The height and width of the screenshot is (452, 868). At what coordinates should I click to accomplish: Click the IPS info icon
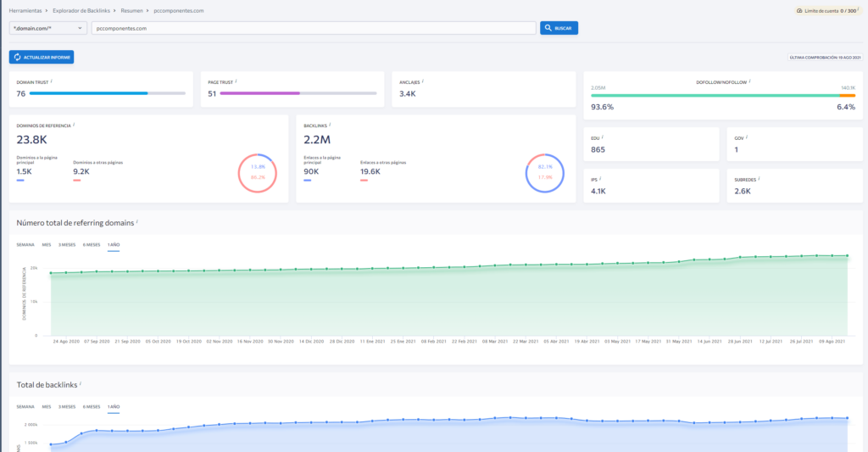pos(601,178)
